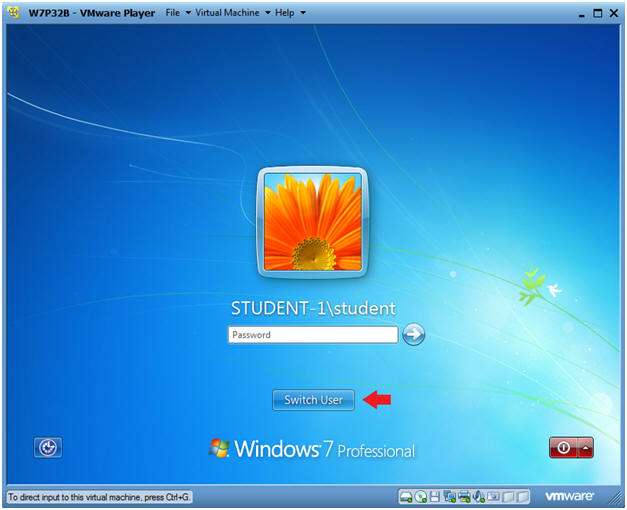Click the CD/DVD drive status icon
Viewport: 627px width, 510px height.
[421, 497]
